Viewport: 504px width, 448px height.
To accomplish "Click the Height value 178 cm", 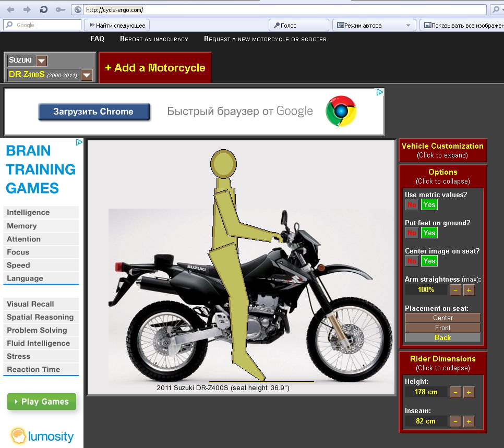I will click(x=426, y=392).
